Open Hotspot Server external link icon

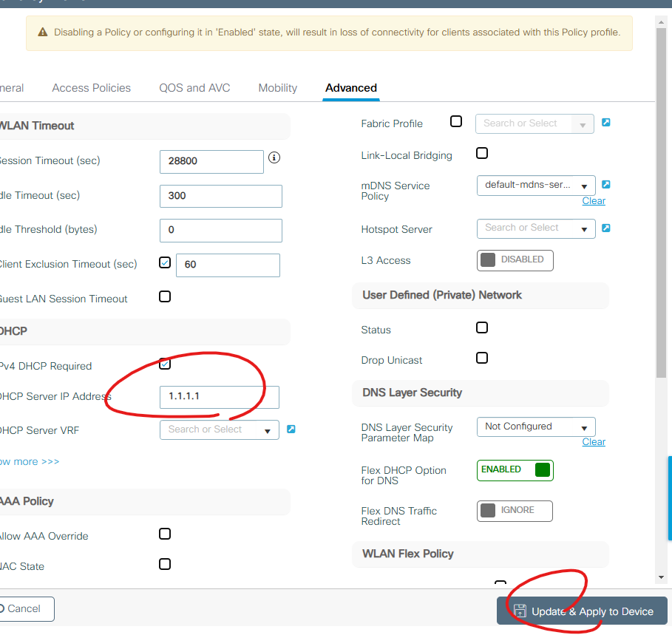[605, 228]
